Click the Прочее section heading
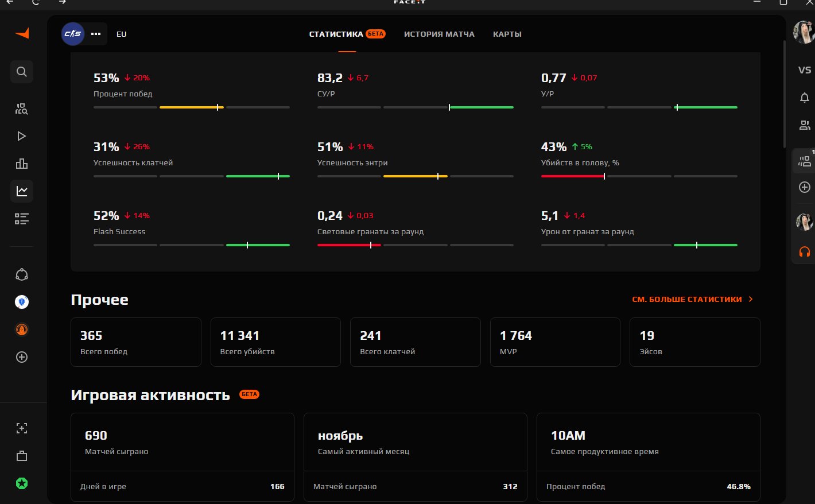The image size is (815, 504). pos(99,300)
